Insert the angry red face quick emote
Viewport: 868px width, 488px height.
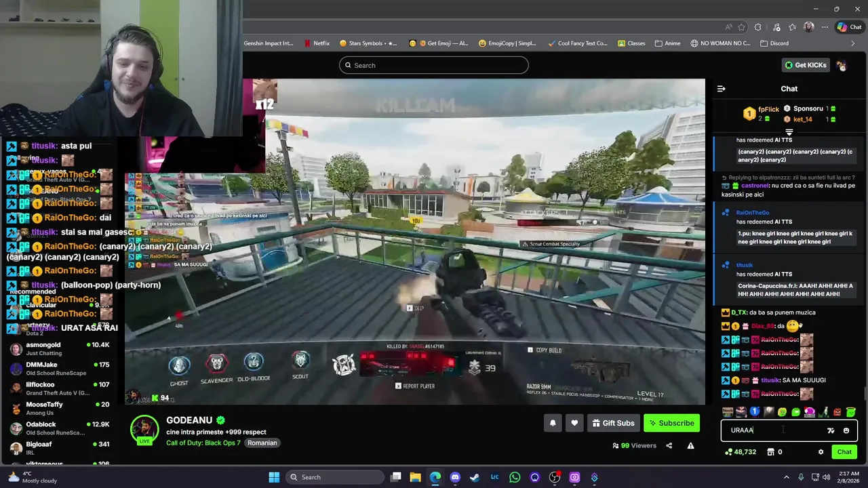coord(837,411)
